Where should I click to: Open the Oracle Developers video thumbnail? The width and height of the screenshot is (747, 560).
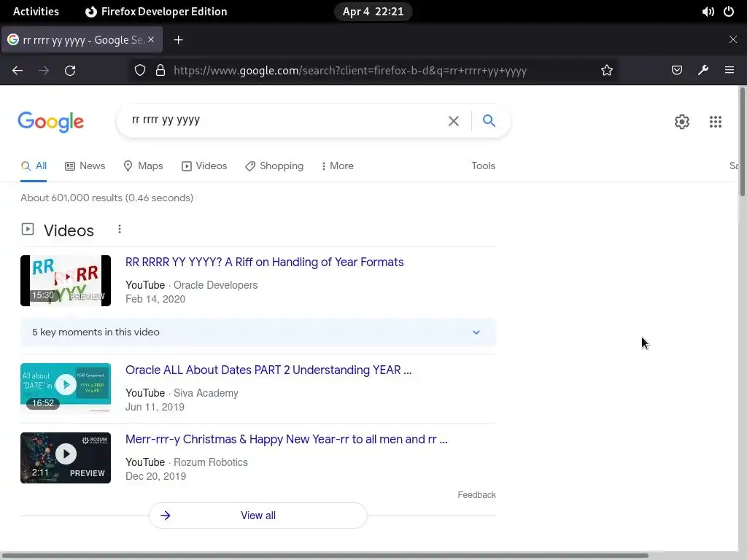tap(65, 281)
